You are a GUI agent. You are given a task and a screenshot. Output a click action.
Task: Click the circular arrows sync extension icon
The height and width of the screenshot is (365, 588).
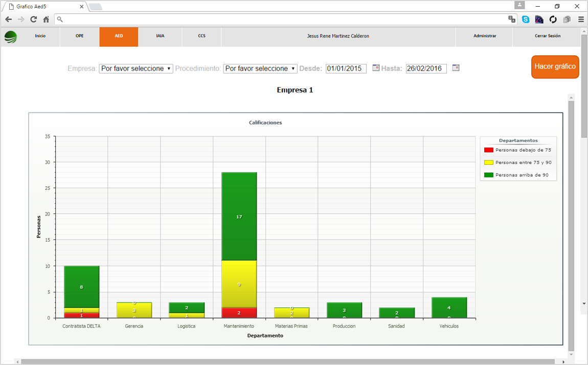553,19
